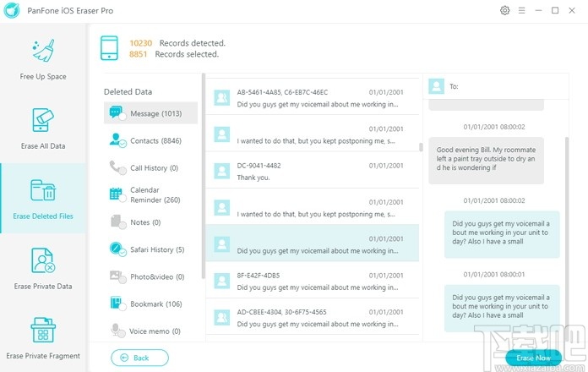Open message from 8F-E42F-4DB5
Viewport: 588px width, 372px height.
pos(312,281)
